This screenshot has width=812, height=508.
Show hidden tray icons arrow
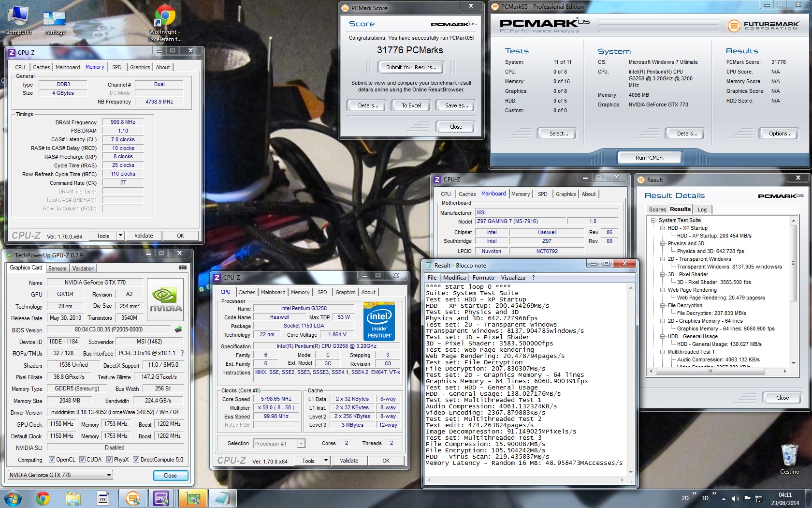[724, 498]
